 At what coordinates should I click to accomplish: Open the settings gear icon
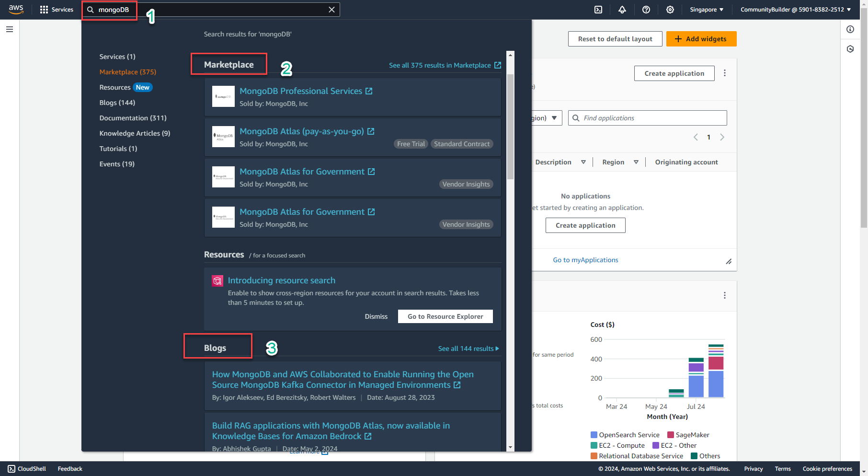pyautogui.click(x=670, y=10)
